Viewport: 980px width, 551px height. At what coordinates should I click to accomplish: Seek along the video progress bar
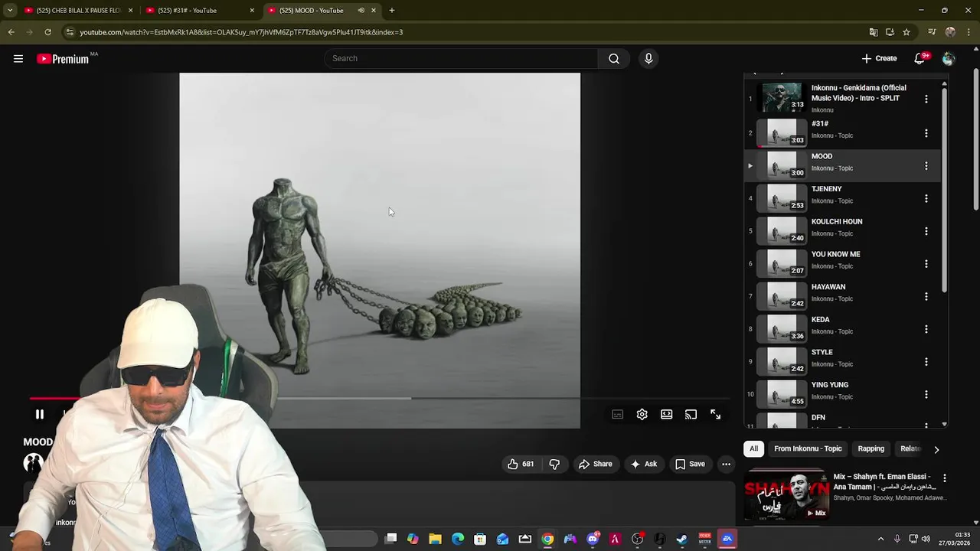[x=381, y=399]
